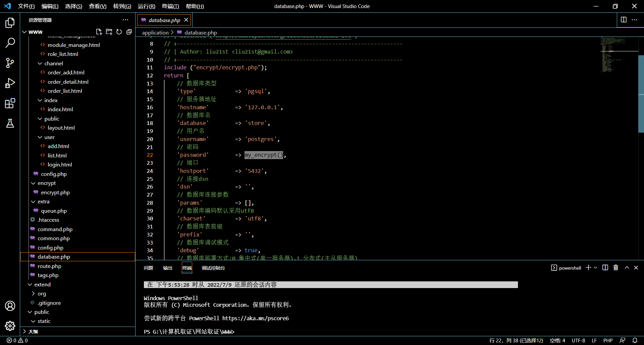This screenshot has height=345, width=644.
Task: Refresh the explorer file tree
Action: coord(119,32)
